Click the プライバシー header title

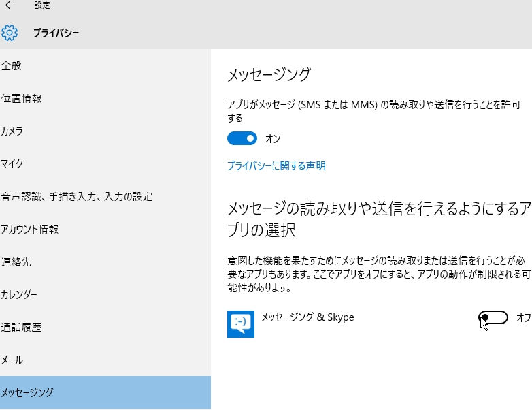(56, 33)
